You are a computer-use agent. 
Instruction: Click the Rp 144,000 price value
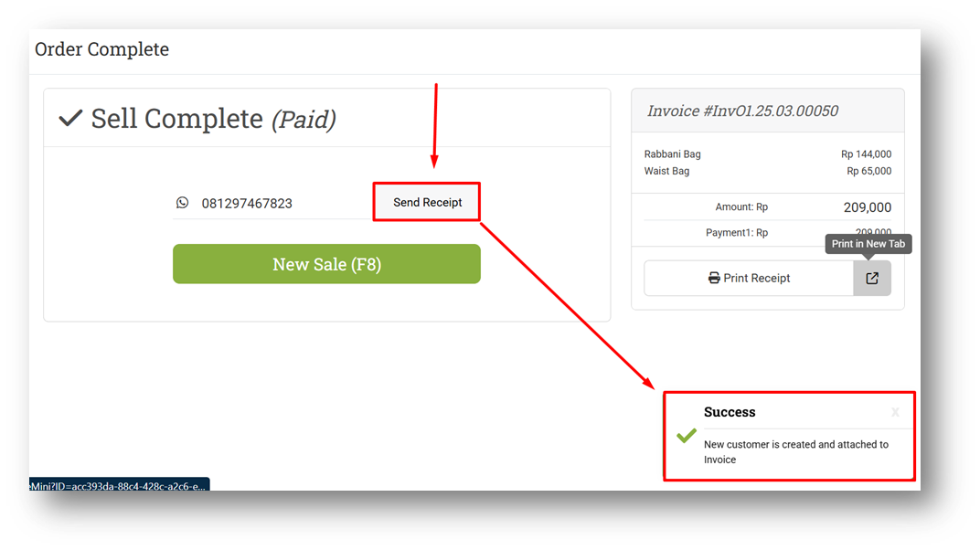(x=866, y=154)
